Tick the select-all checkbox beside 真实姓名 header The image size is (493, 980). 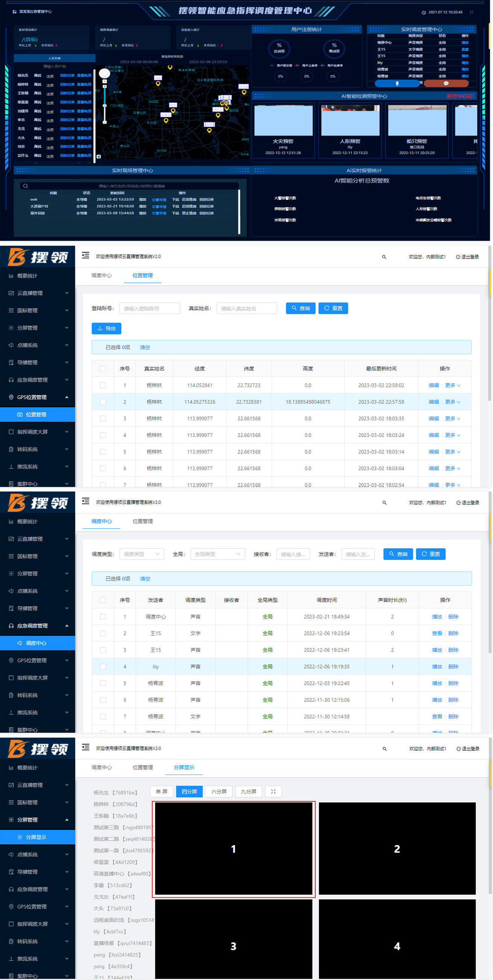coord(103,369)
